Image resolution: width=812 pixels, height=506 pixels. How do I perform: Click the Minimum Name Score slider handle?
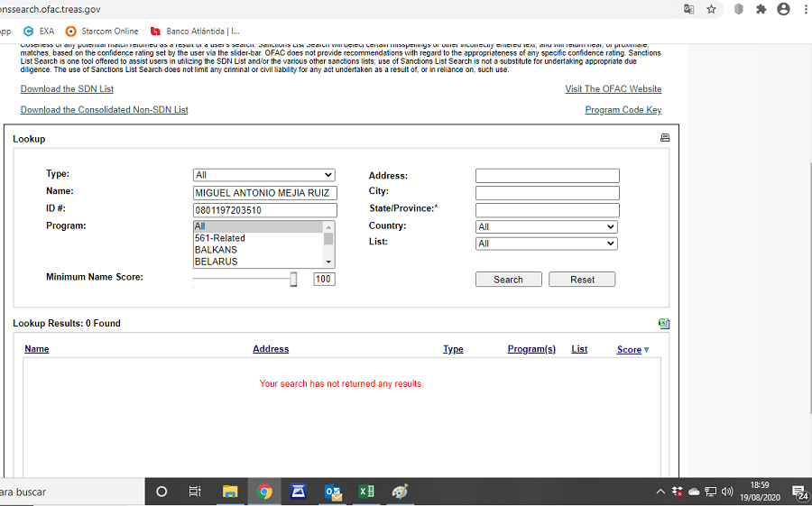point(293,280)
